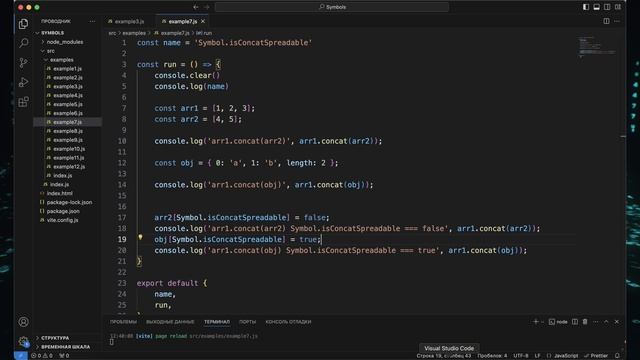Open the Source Control view

point(23,62)
